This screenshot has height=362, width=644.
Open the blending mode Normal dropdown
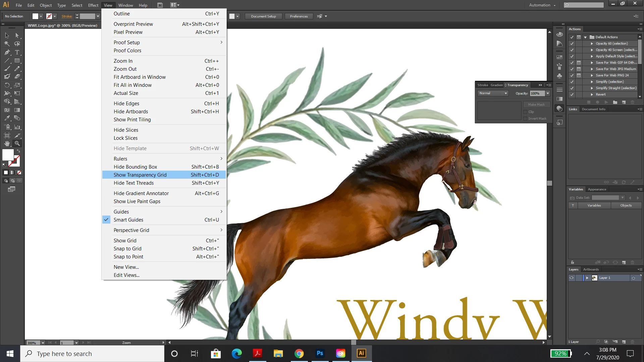pyautogui.click(x=493, y=93)
